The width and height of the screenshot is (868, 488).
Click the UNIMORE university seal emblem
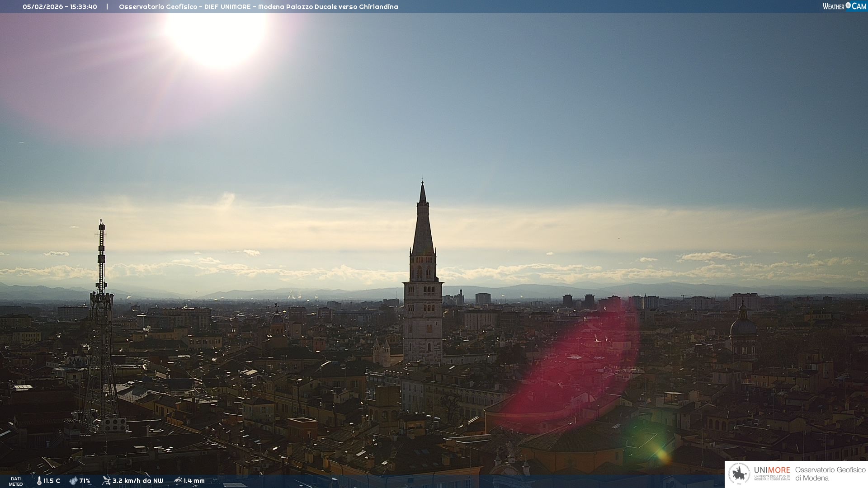pos(740,474)
